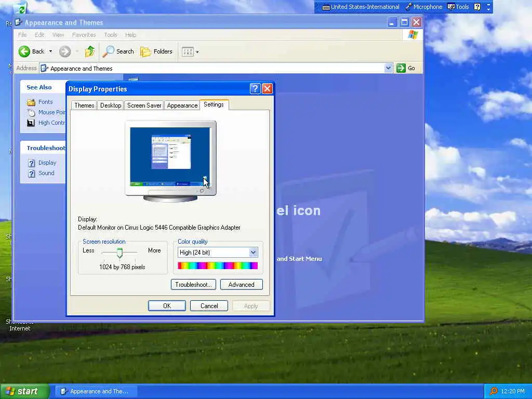
Task: Go up one folder level icon
Action: 90,51
